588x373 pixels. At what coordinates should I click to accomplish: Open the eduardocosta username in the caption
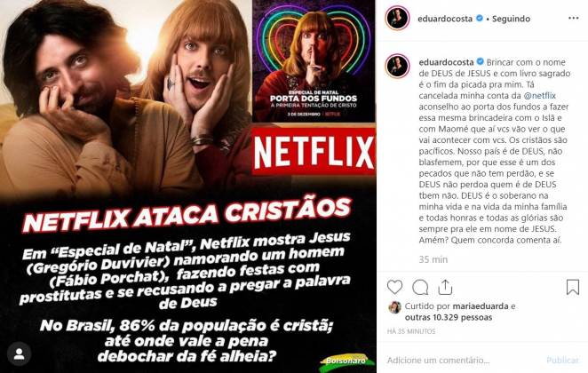point(446,62)
